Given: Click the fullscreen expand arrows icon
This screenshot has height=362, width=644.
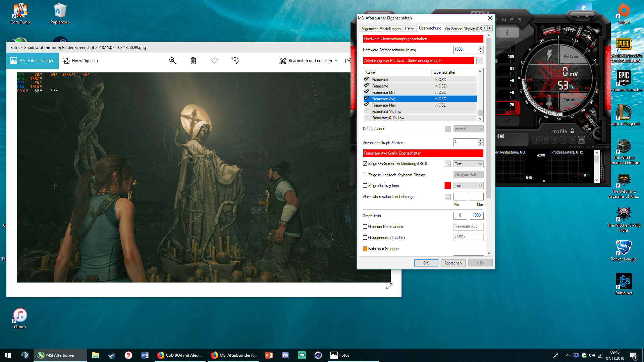Looking at the screenshot, I should pyautogui.click(x=389, y=286).
